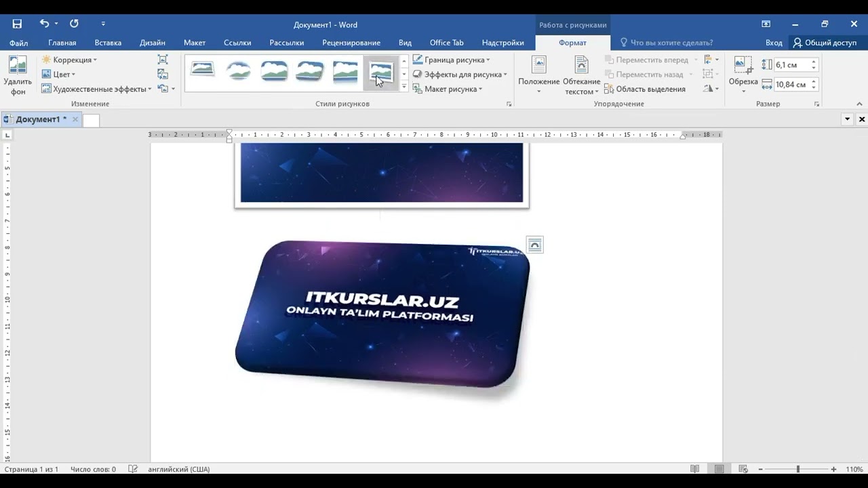Open the layout options icon beside picture
Image resolution: width=868 pixels, height=488 pixels.
(535, 245)
